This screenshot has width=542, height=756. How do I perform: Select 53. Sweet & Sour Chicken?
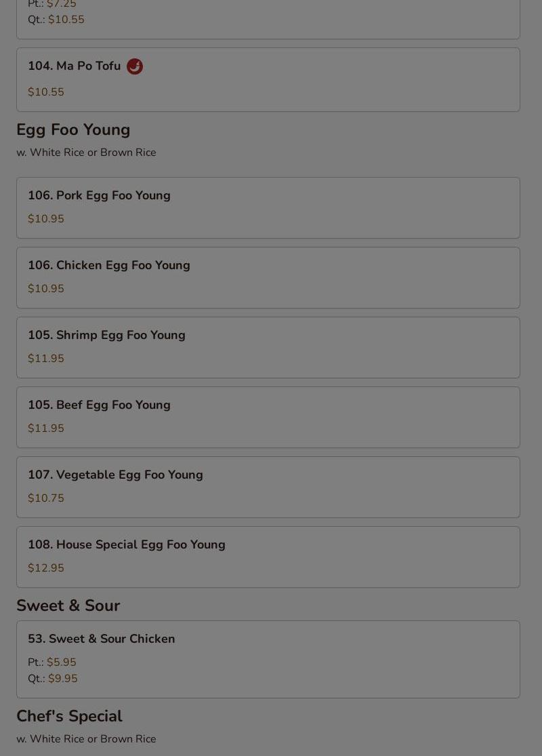click(101, 639)
